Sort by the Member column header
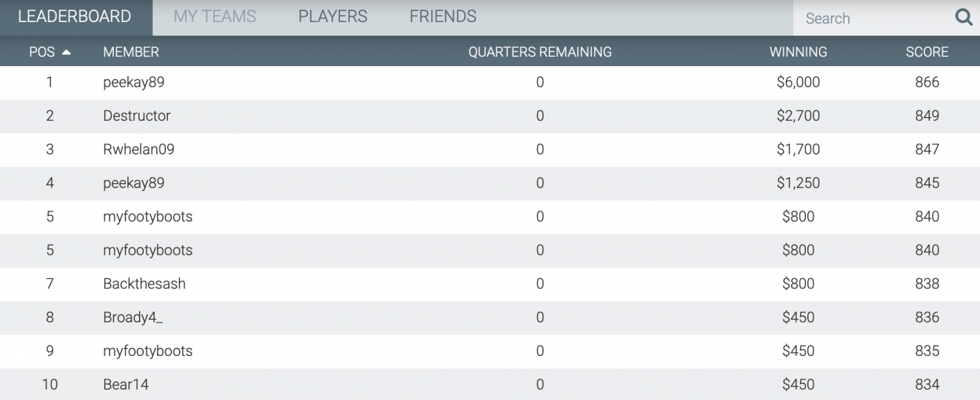 pos(131,52)
